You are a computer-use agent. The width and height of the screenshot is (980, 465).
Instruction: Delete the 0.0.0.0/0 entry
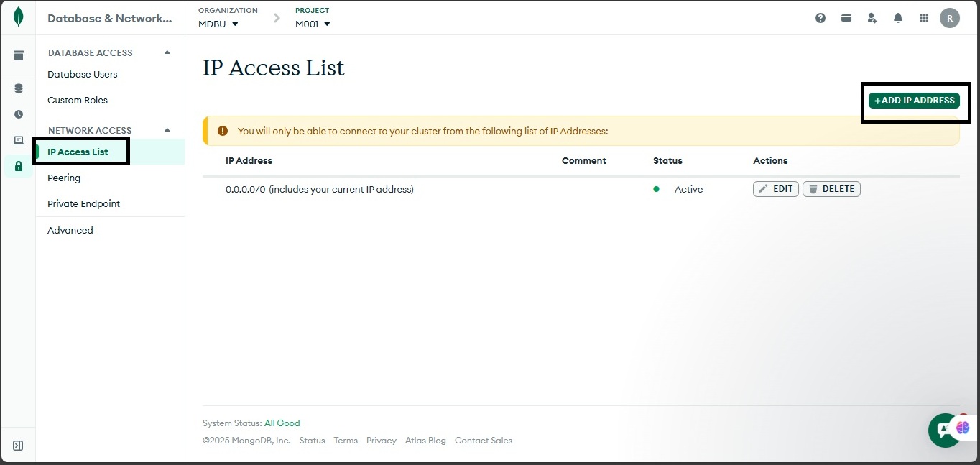pos(831,189)
